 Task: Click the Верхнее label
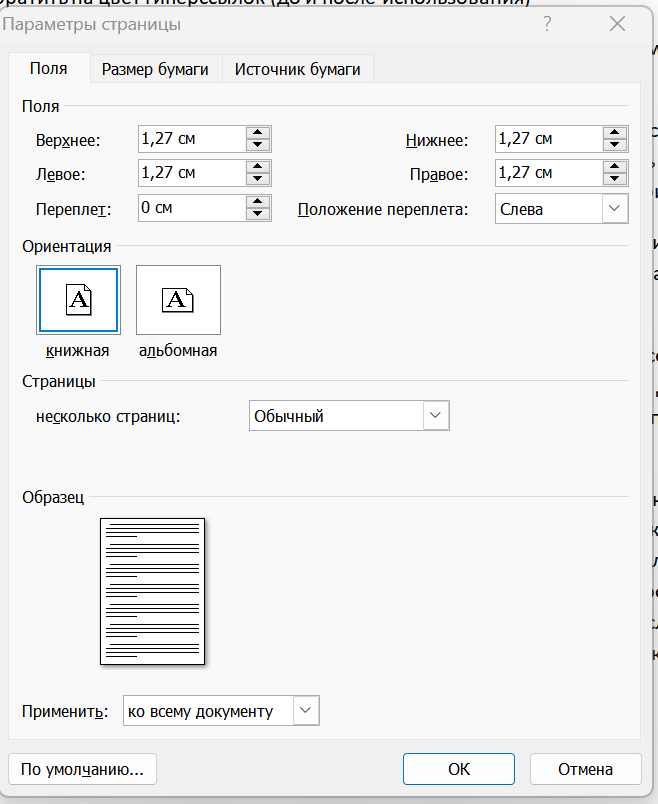(68, 140)
